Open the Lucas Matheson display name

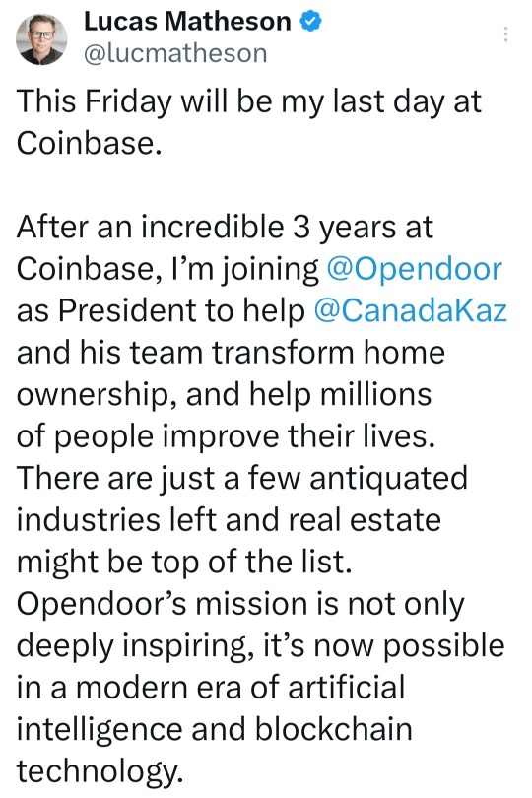coord(187,22)
